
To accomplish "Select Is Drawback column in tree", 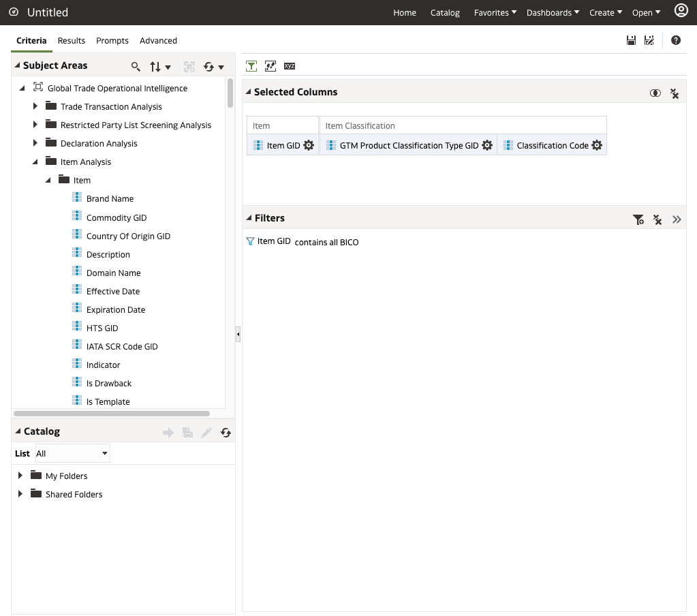I will click(109, 383).
